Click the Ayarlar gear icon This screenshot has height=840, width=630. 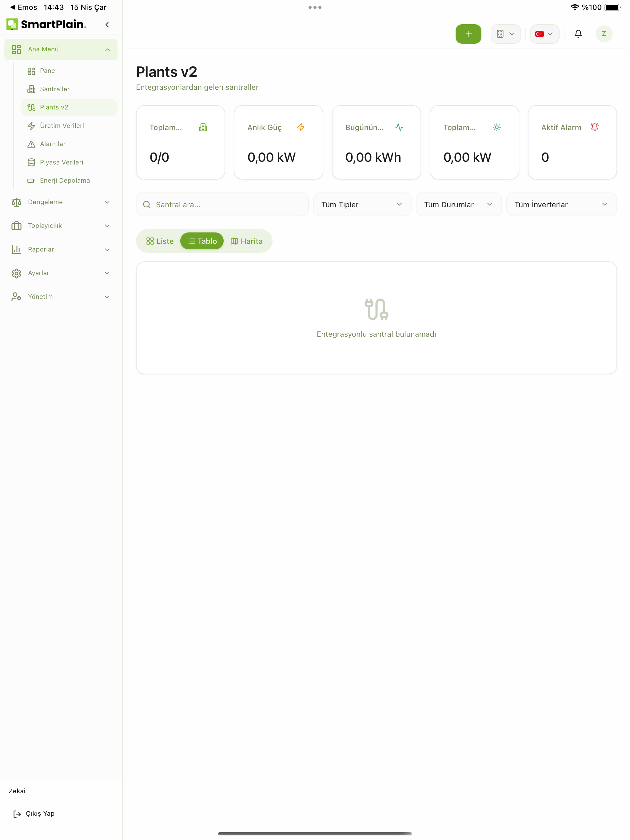[16, 273]
